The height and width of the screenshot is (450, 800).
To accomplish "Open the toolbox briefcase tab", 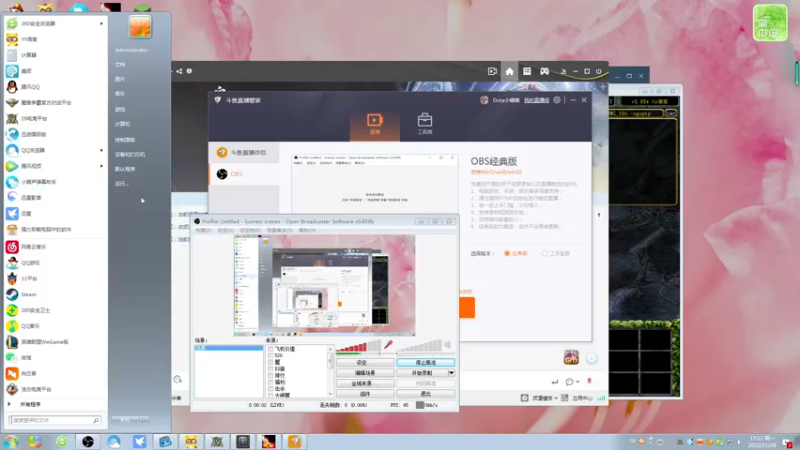I will (424, 124).
